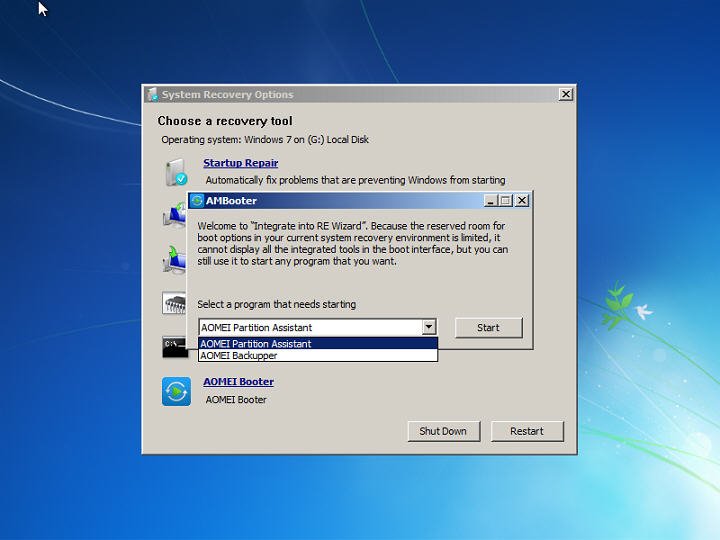Click the AOMEI Booter blue icon

(176, 392)
